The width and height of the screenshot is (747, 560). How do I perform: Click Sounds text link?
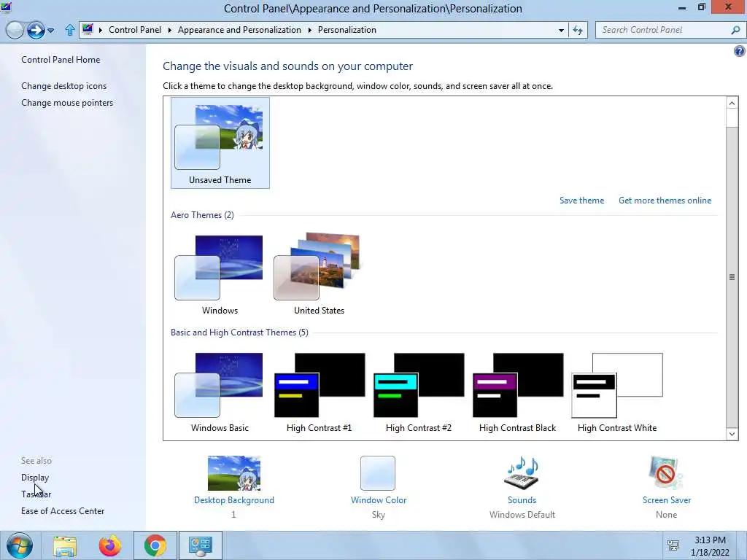click(522, 500)
